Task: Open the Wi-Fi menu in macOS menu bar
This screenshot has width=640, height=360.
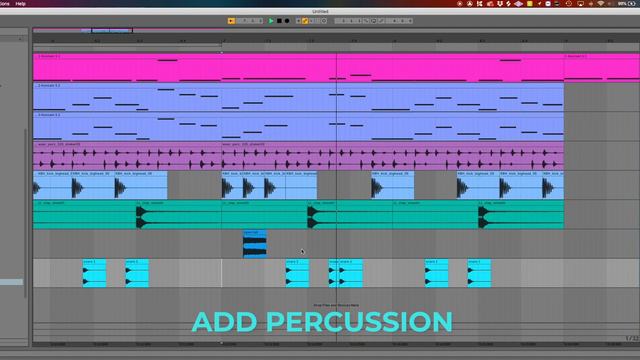Action: pyautogui.click(x=601, y=4)
